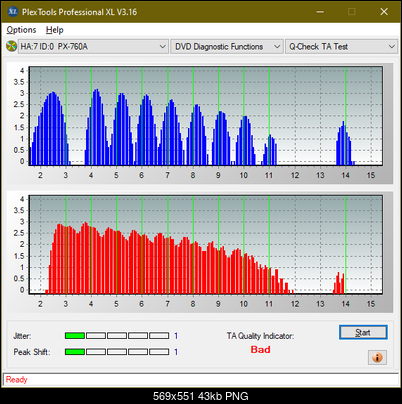The image size is (402, 404).
Task: Click the Start button
Action: point(363,332)
